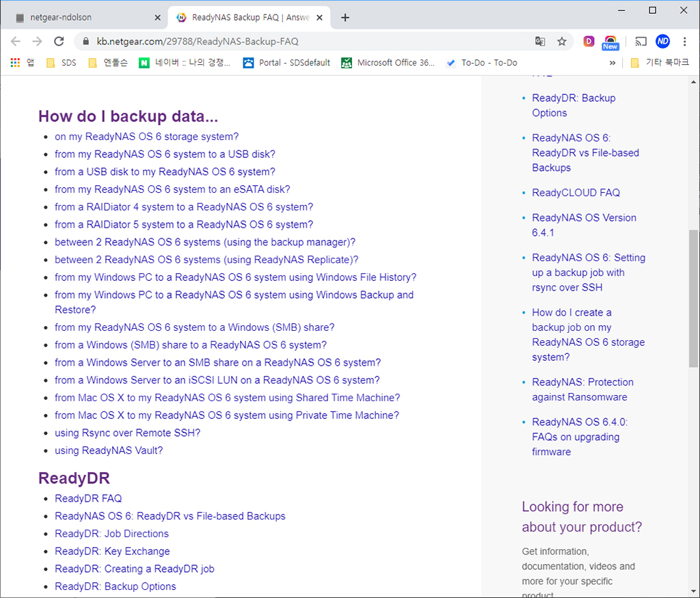
Task: Go forward to next page
Action: (37, 42)
